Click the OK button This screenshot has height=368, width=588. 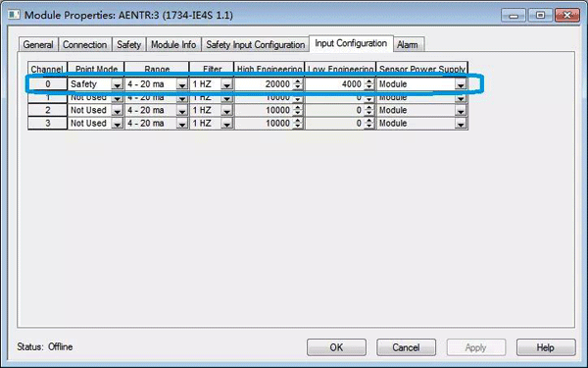tap(336, 347)
